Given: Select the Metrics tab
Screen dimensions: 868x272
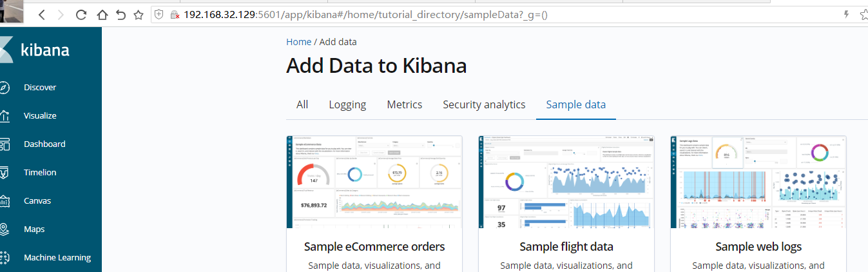Looking at the screenshot, I should pos(405,104).
